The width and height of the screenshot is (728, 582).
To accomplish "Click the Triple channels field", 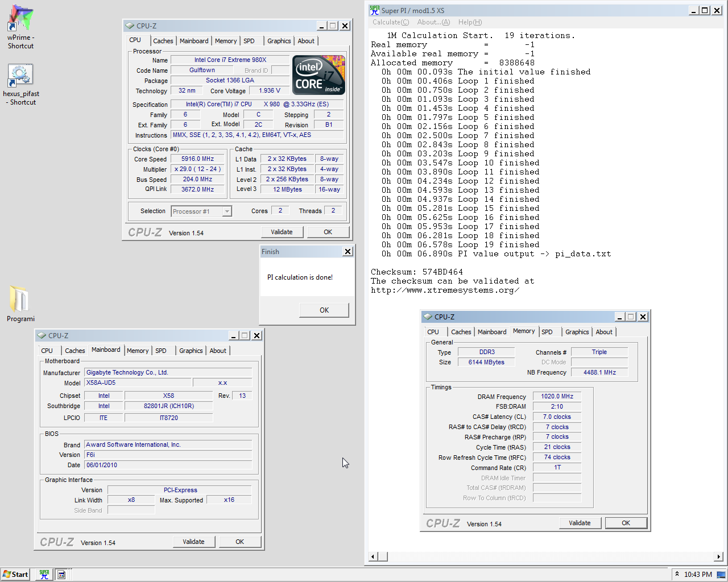I will (x=599, y=352).
